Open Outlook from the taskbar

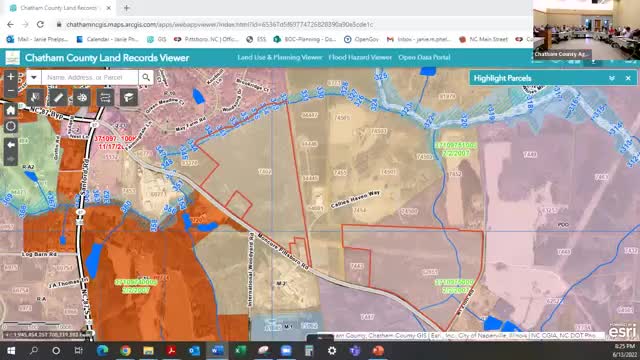(194, 351)
